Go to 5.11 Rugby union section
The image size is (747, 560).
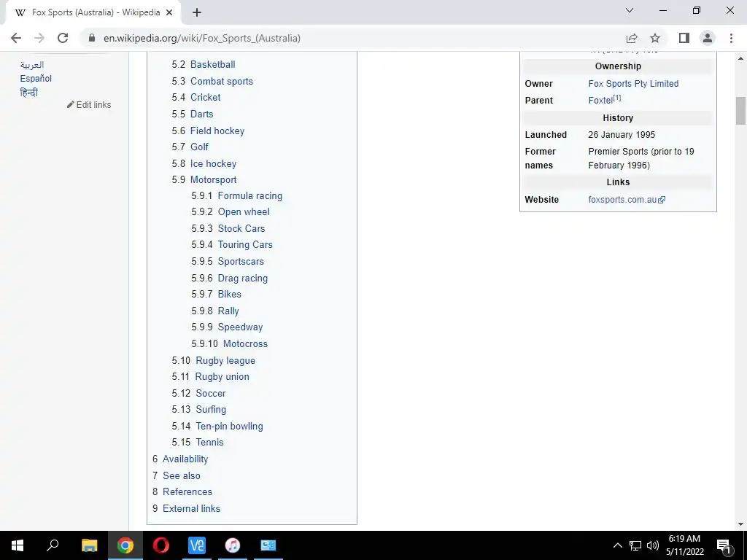[x=222, y=377]
